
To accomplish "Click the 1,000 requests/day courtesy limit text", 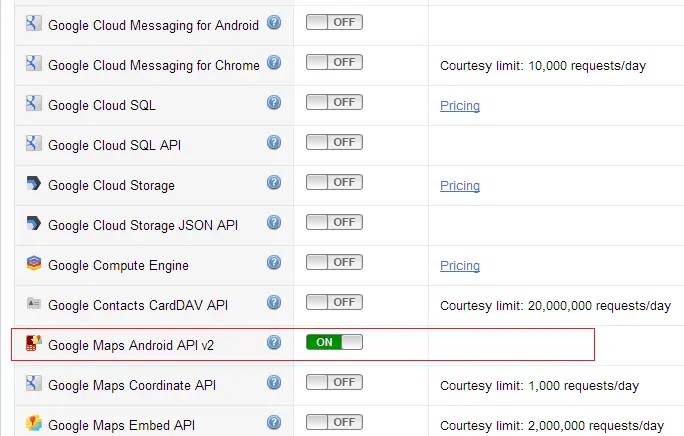I will click(539, 386).
